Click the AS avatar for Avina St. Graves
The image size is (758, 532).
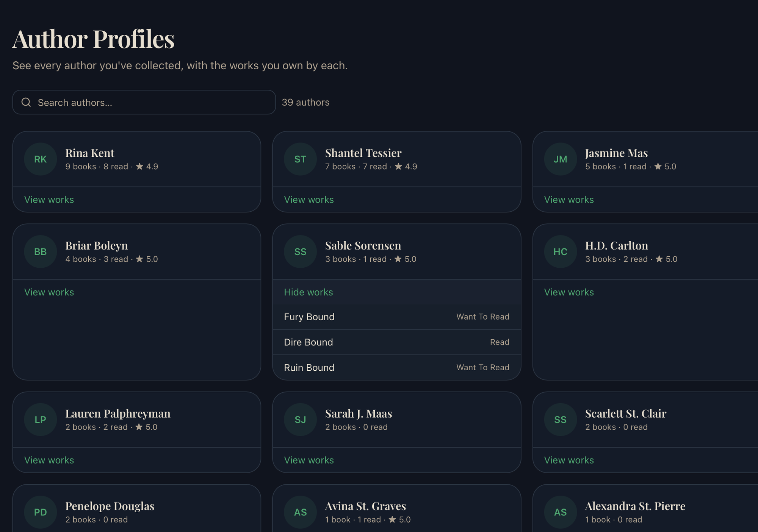pos(300,512)
